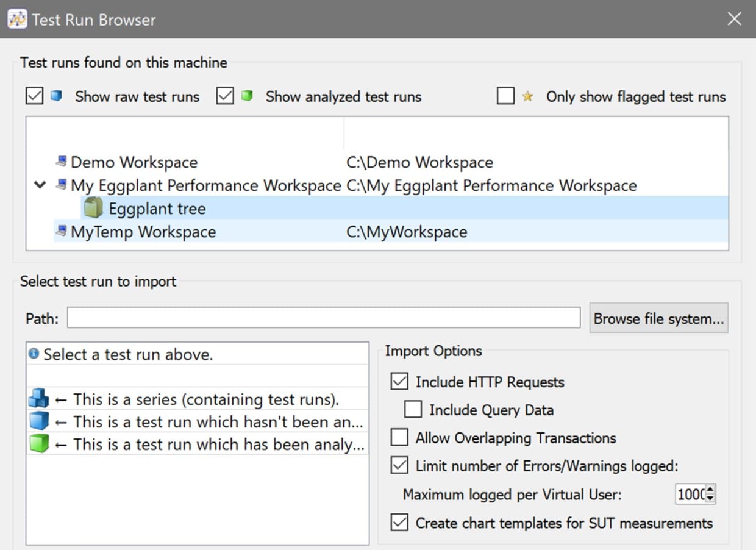This screenshot has width=756, height=550.
Task: Increase Maximum logged per Virtual User value
Action: (710, 489)
